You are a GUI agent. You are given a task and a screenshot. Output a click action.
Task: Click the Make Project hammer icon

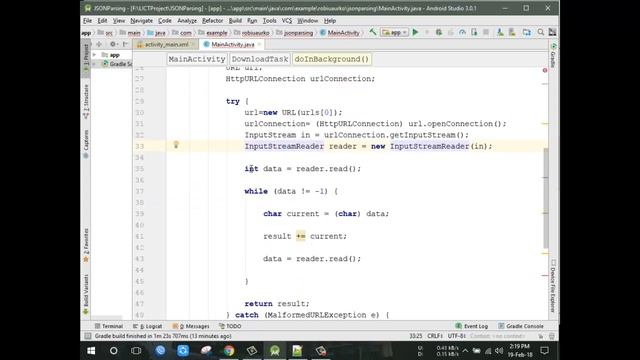click(x=373, y=32)
